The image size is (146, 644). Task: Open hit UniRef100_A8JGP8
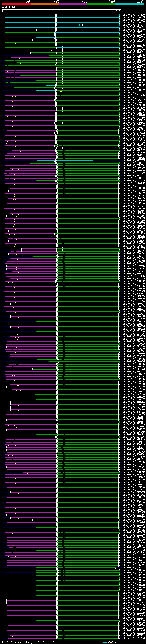pos(133,25)
